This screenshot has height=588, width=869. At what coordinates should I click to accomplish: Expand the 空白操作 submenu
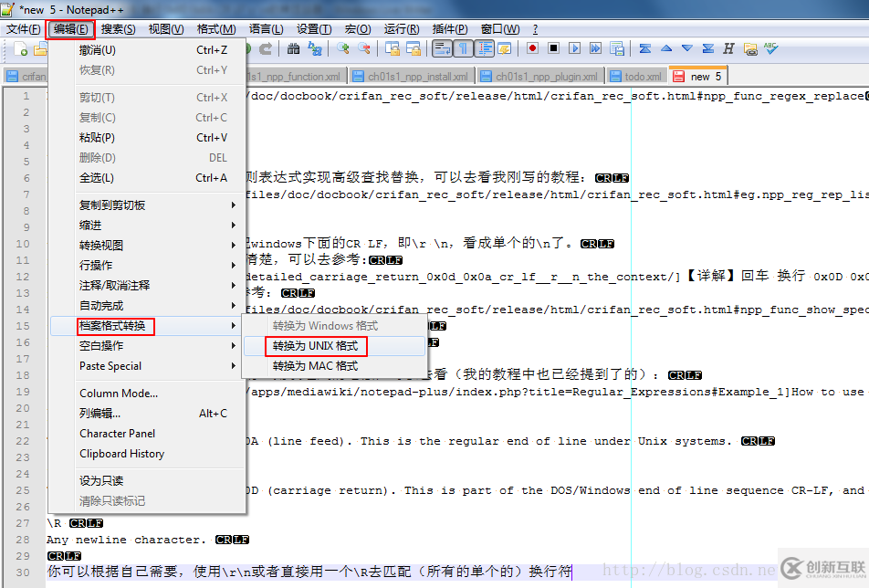148,346
